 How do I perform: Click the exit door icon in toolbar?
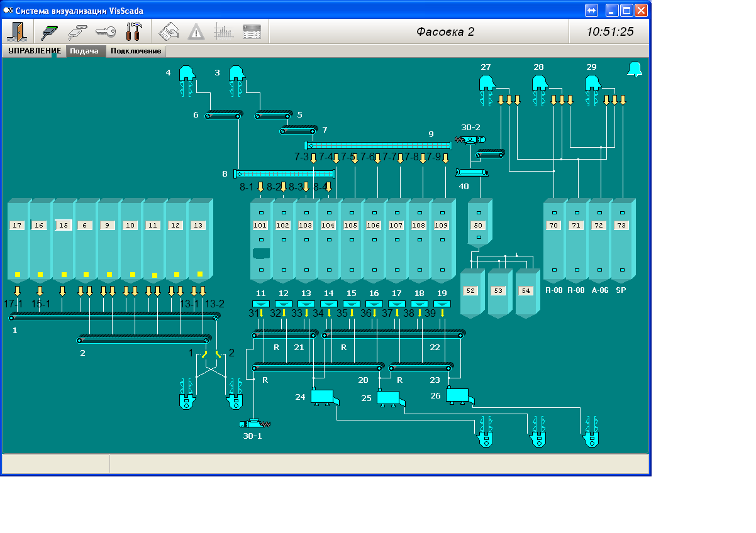[x=16, y=31]
